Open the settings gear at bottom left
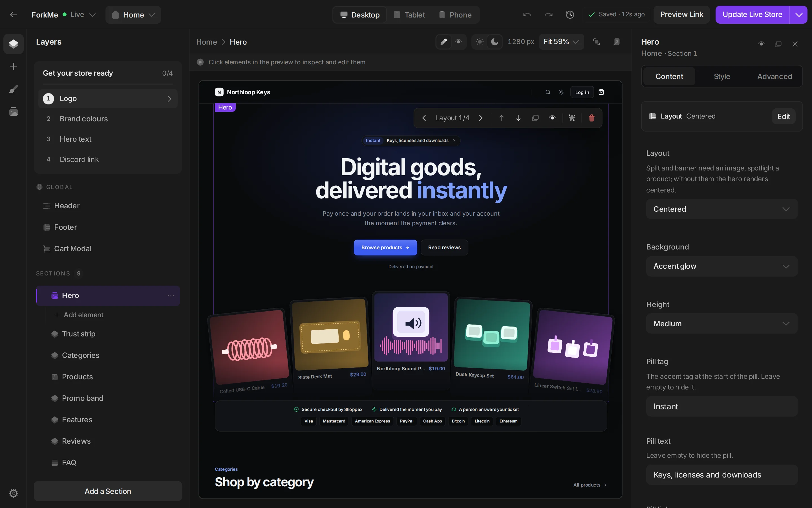 [x=14, y=493]
